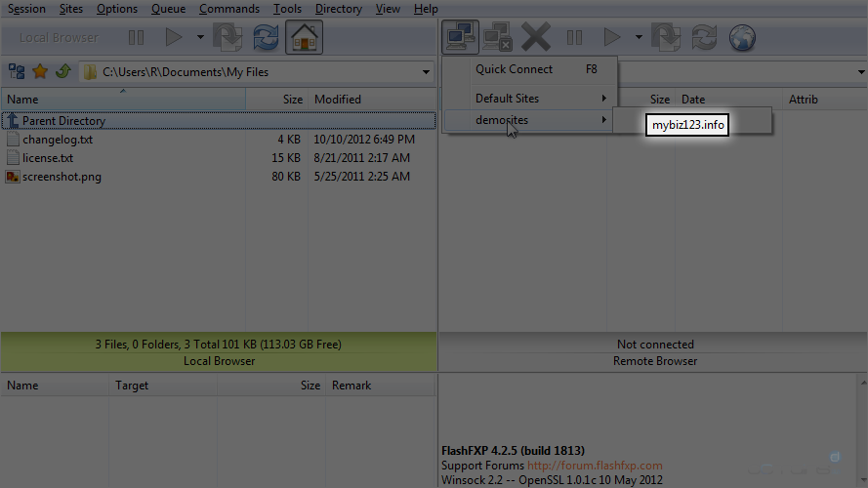868x488 pixels.
Task: Click the yellow star bookmarks icon
Action: [x=40, y=71]
